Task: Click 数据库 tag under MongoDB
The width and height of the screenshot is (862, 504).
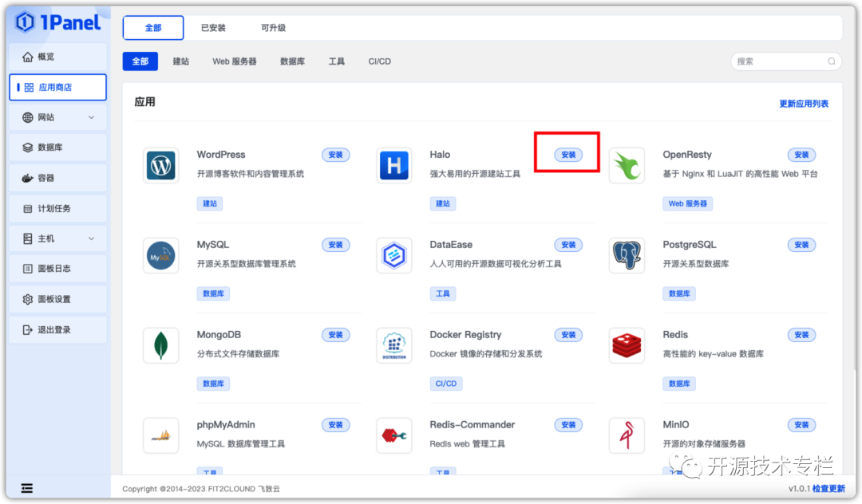Action: (213, 384)
